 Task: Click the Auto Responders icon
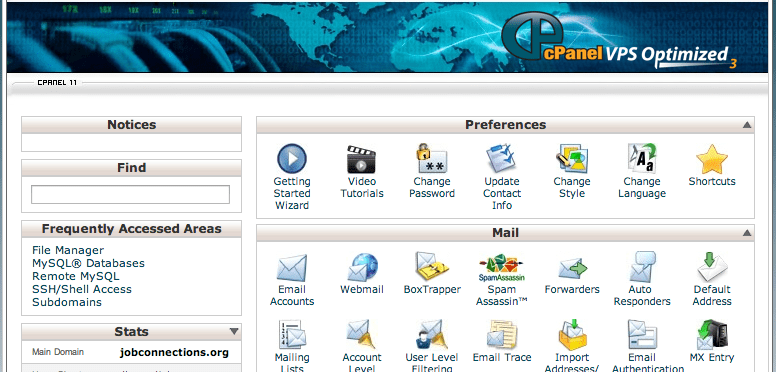click(642, 267)
